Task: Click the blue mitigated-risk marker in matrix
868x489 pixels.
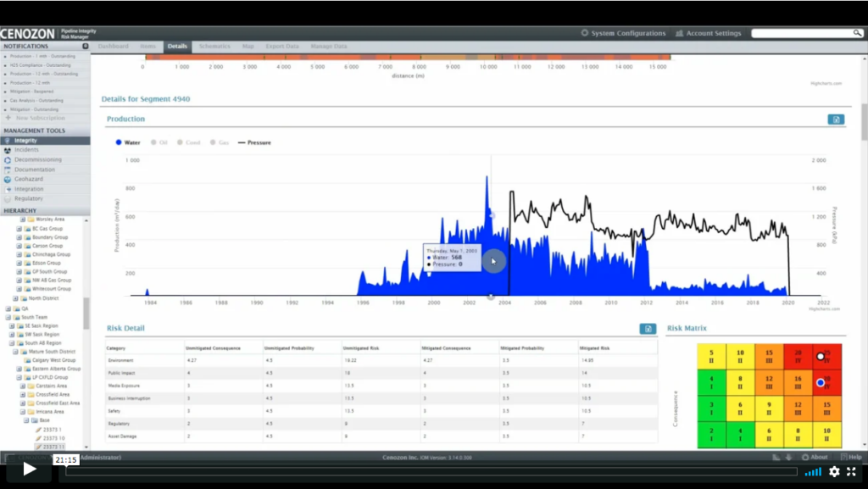Action: tap(821, 383)
